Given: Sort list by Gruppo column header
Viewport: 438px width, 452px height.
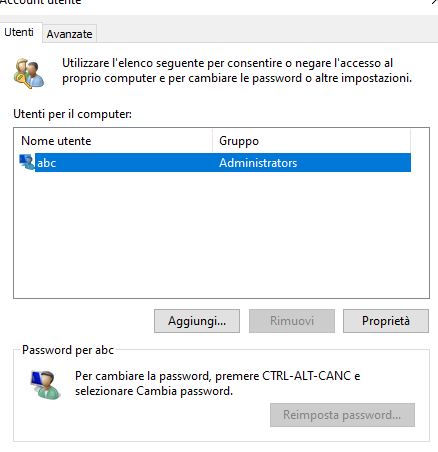Looking at the screenshot, I should coord(311,141).
